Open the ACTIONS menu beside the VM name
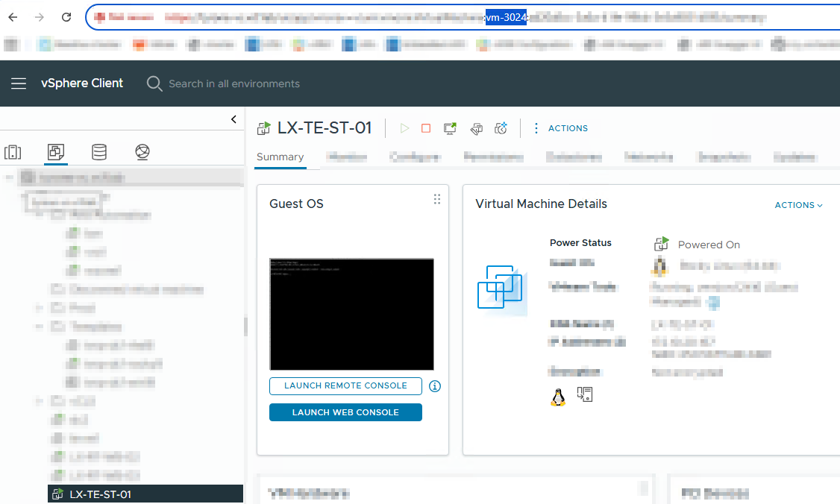 568,127
